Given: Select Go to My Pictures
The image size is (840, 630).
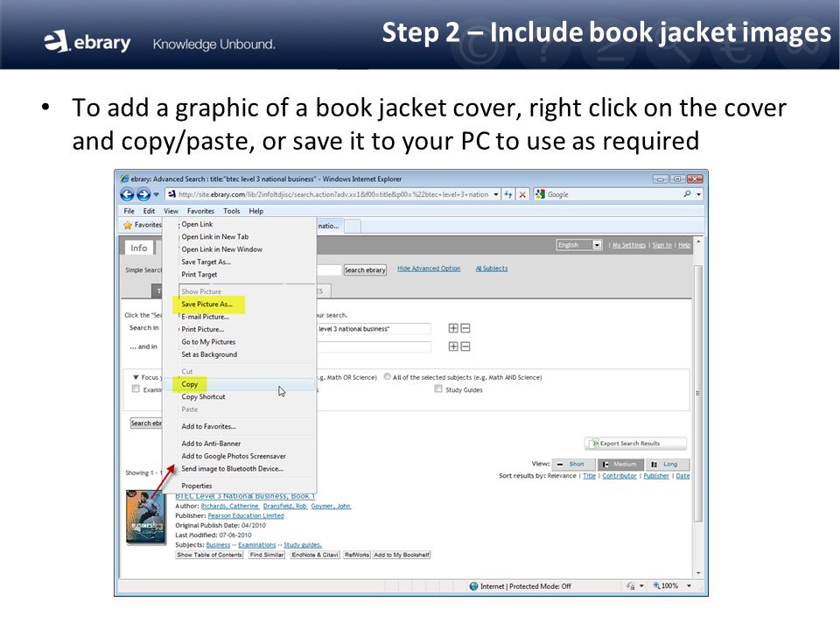Looking at the screenshot, I should point(208,342).
